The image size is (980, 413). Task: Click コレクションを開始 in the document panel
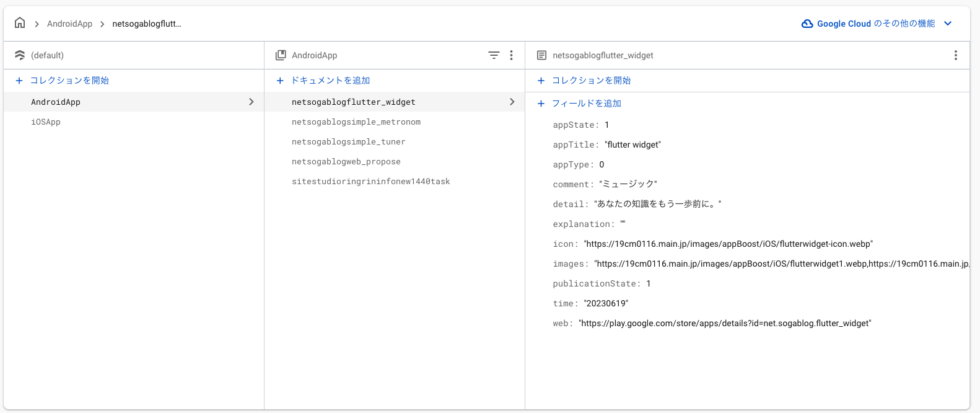(x=591, y=81)
